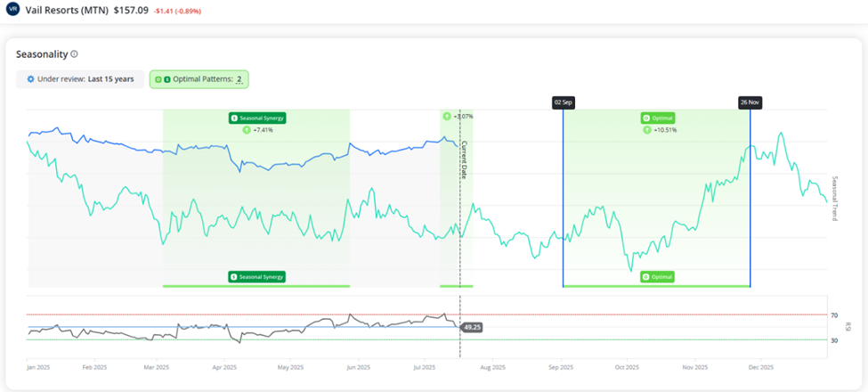
Task: Click the RSI 30 level label
Action: (834, 340)
